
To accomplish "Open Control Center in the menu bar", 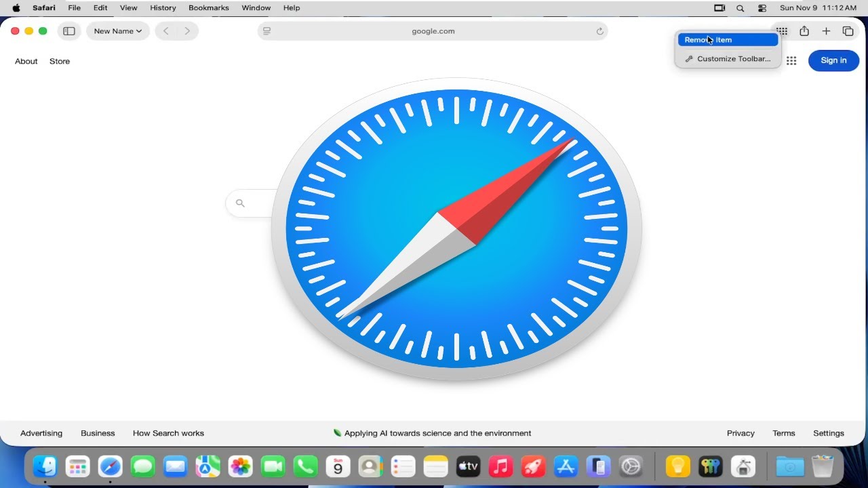I will 762,8.
